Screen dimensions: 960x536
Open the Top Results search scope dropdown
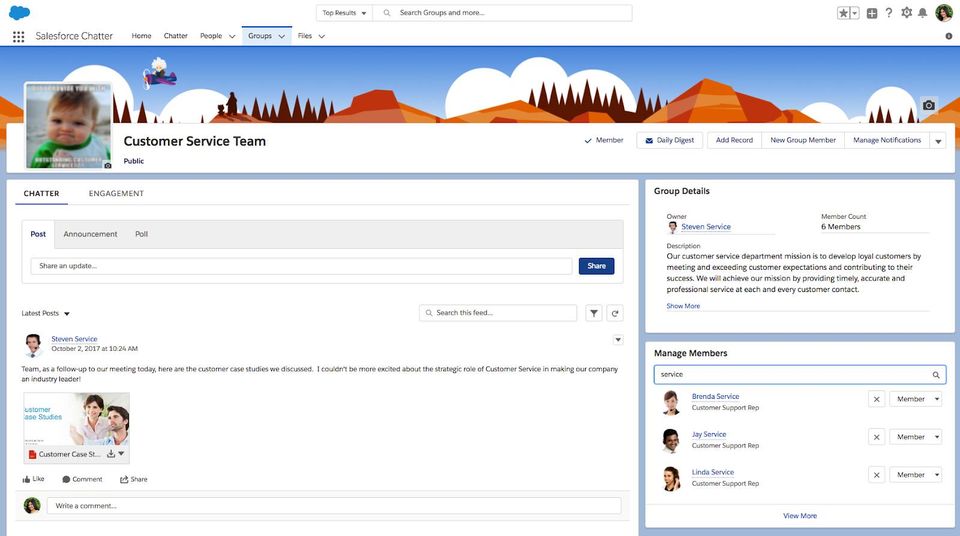344,13
